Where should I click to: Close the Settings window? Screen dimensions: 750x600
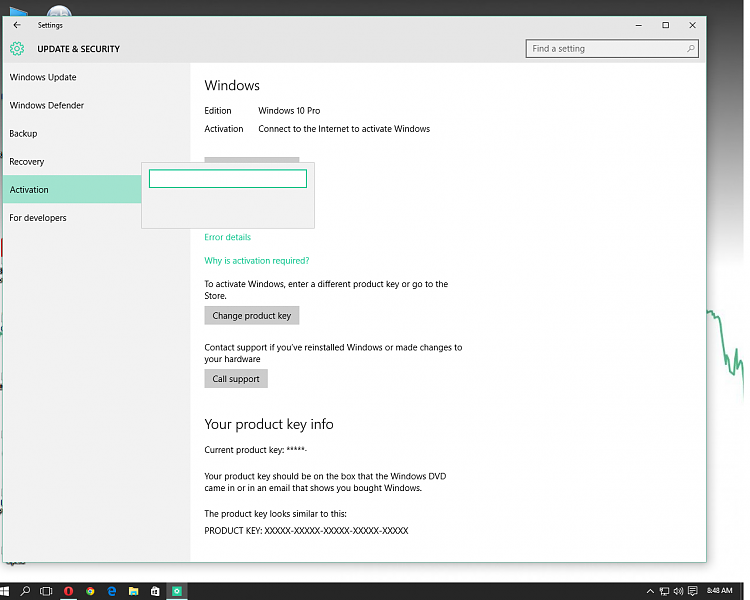click(692, 25)
